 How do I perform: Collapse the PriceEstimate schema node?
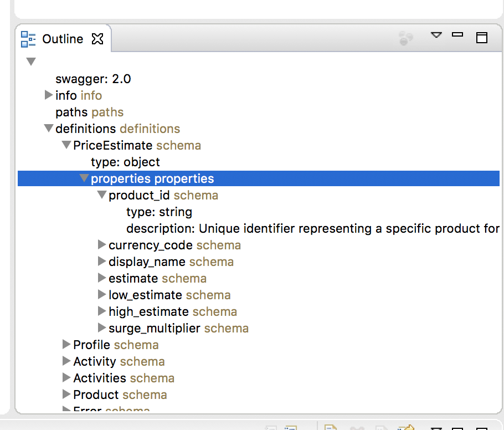click(x=66, y=145)
